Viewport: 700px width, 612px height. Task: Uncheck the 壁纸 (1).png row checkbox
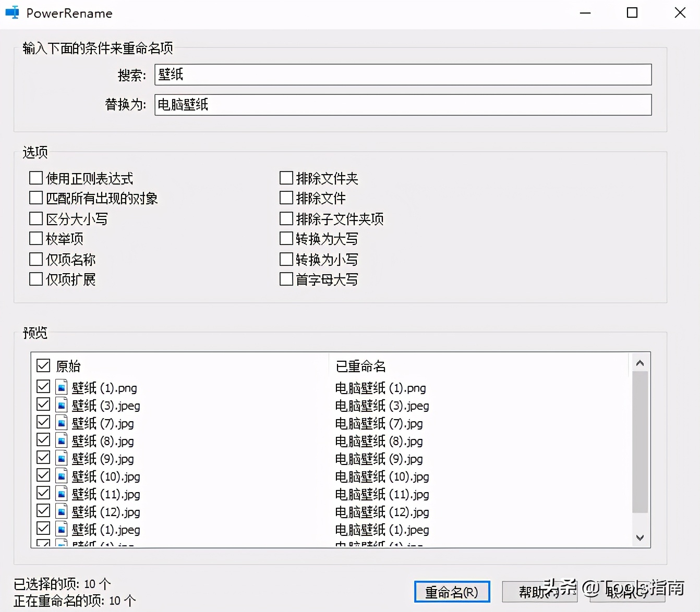[x=43, y=387]
